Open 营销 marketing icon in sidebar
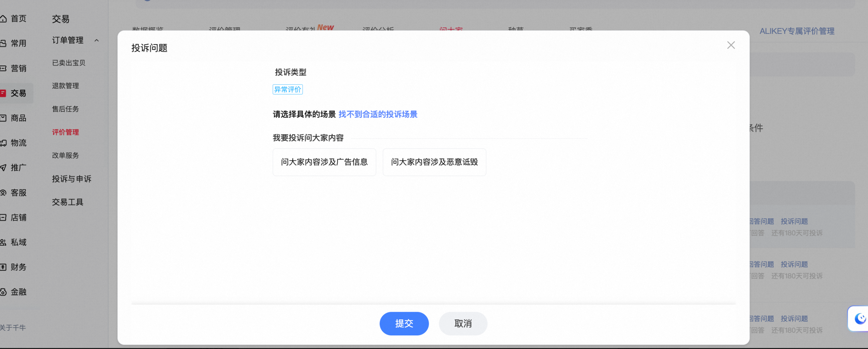Viewport: 868px width, 349px height. 3,68
